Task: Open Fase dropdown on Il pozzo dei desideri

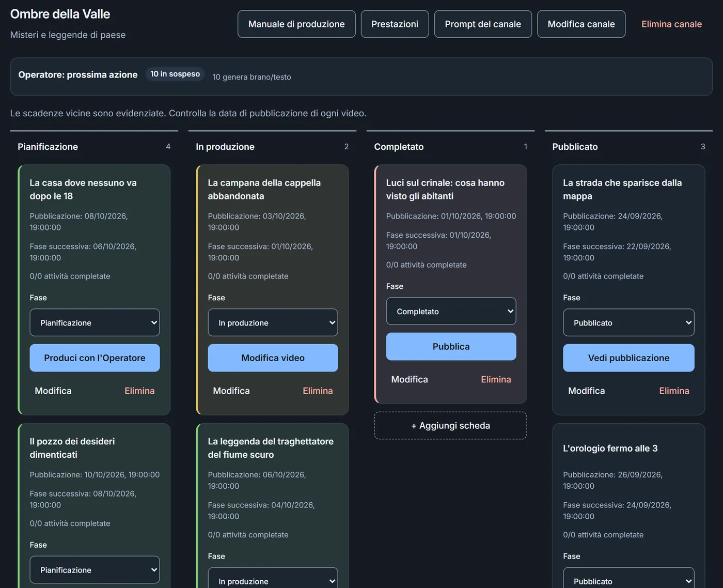Action: click(95, 569)
